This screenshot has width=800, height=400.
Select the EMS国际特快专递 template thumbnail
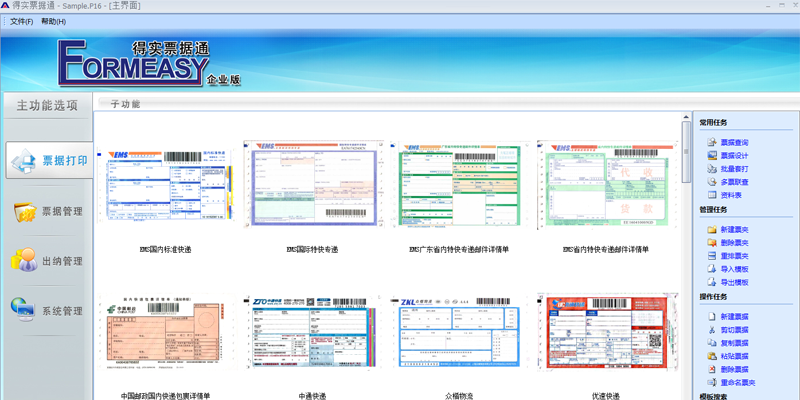point(313,183)
